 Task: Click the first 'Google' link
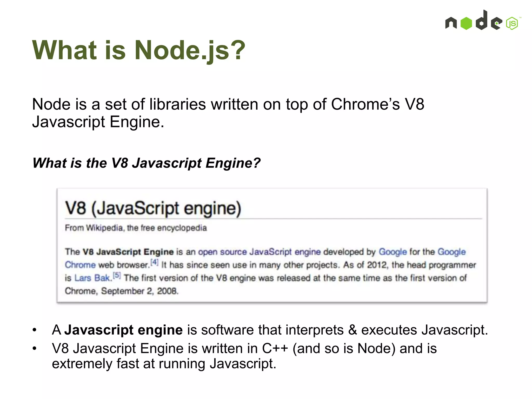click(x=393, y=252)
